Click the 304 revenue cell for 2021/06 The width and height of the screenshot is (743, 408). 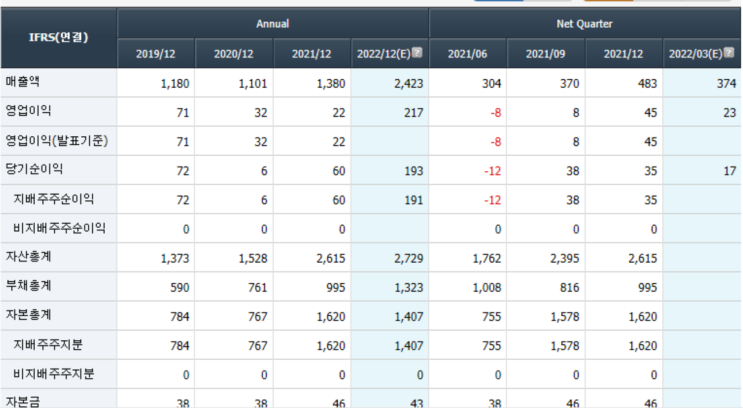(468, 83)
